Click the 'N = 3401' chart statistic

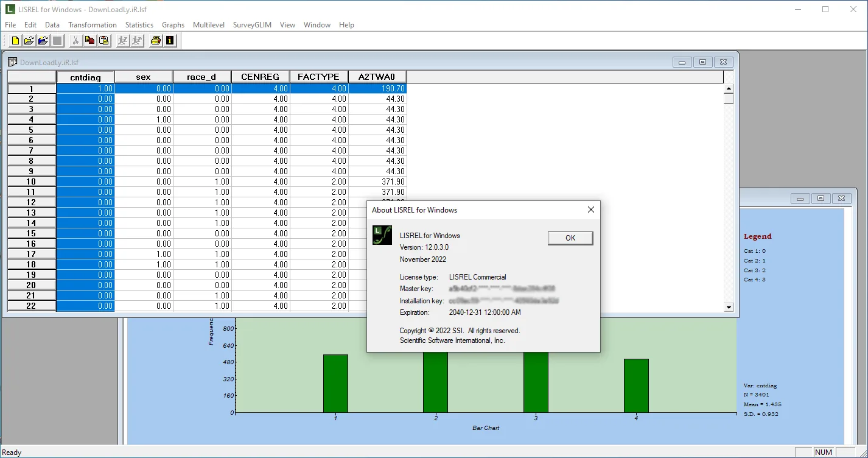[757, 395]
